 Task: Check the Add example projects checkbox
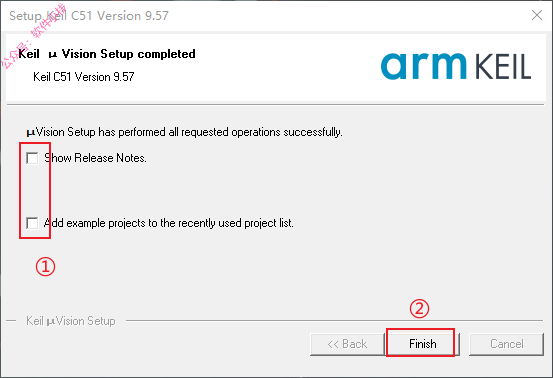pyautogui.click(x=32, y=223)
